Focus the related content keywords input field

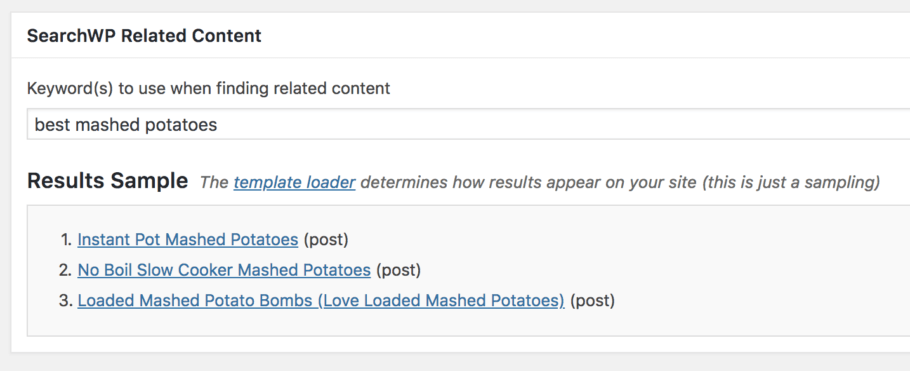tap(468, 124)
